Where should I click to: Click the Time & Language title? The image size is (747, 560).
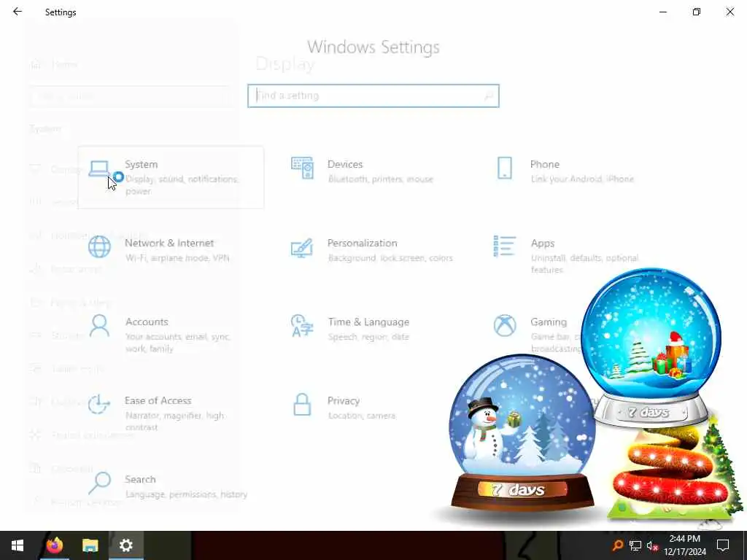click(368, 322)
